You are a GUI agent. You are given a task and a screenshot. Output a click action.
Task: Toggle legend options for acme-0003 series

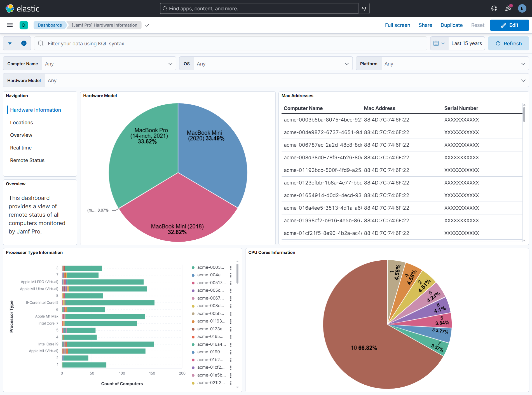click(x=231, y=268)
